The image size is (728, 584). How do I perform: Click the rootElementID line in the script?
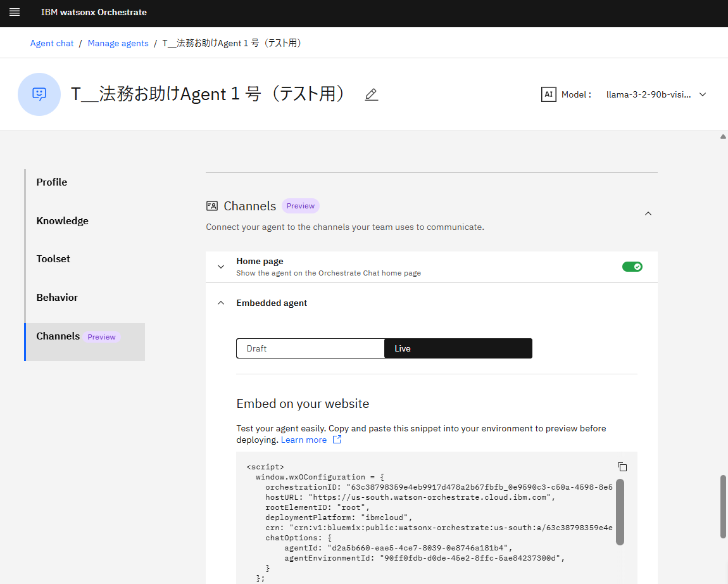(318, 507)
